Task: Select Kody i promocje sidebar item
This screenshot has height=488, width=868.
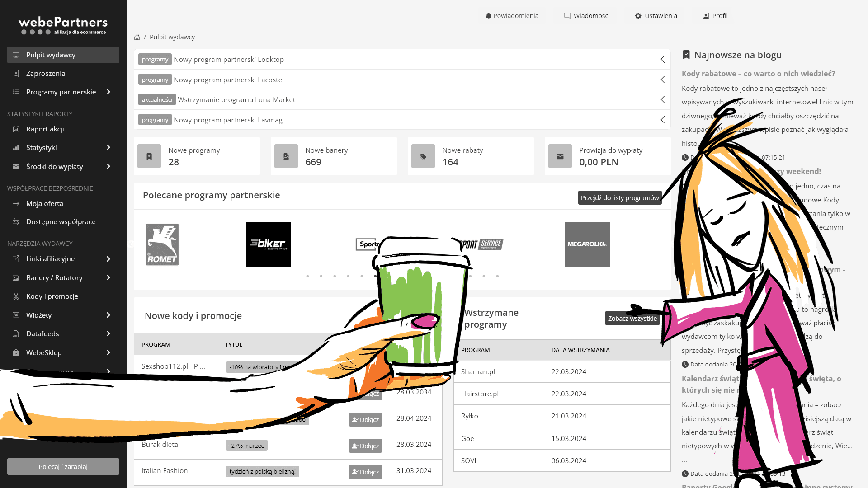Action: [52, 296]
